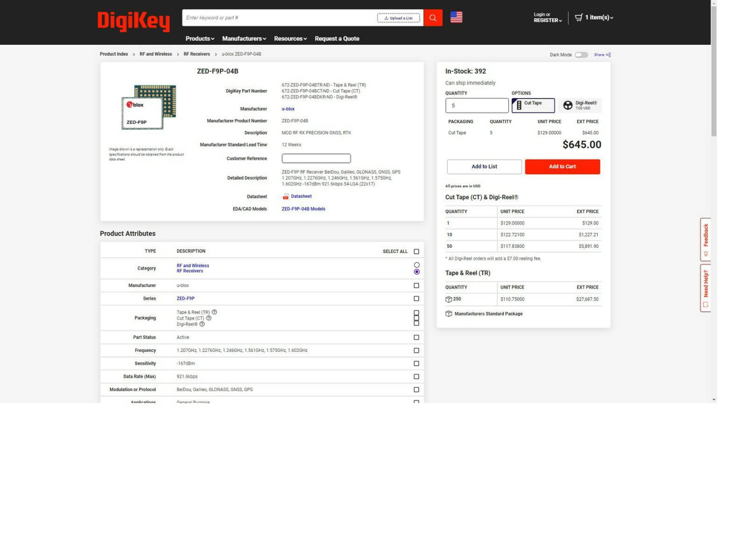Image resolution: width=747 pixels, height=560 pixels.
Task: Select the RF Receivers category radio
Action: click(416, 272)
